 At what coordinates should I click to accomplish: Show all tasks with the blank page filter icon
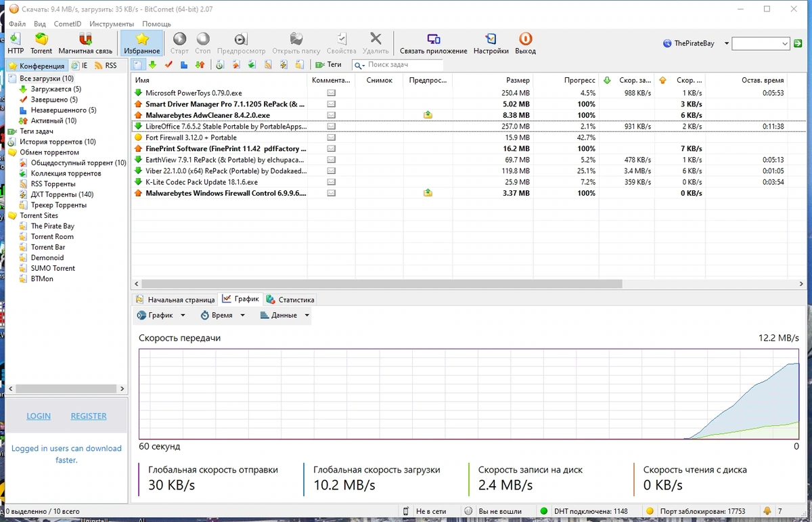pyautogui.click(x=138, y=65)
